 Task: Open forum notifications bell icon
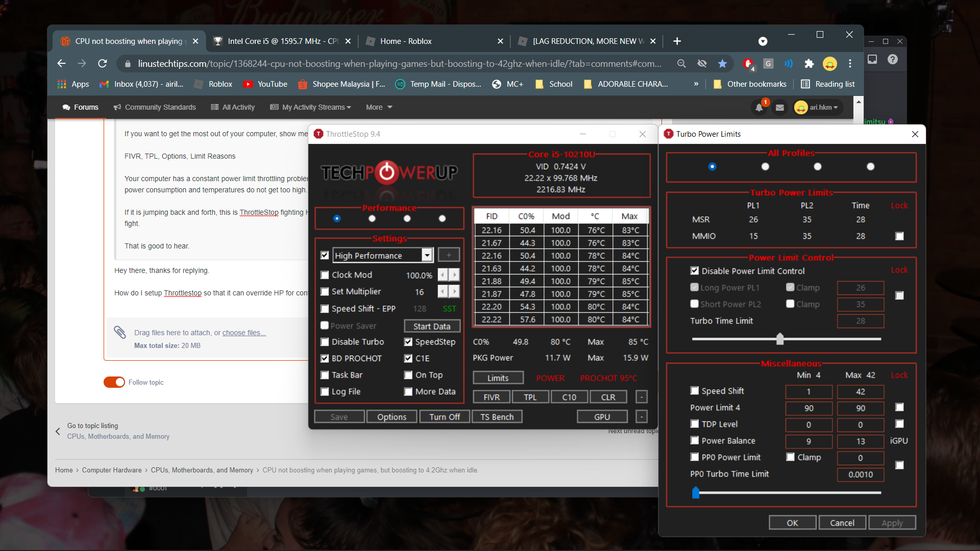tap(759, 107)
